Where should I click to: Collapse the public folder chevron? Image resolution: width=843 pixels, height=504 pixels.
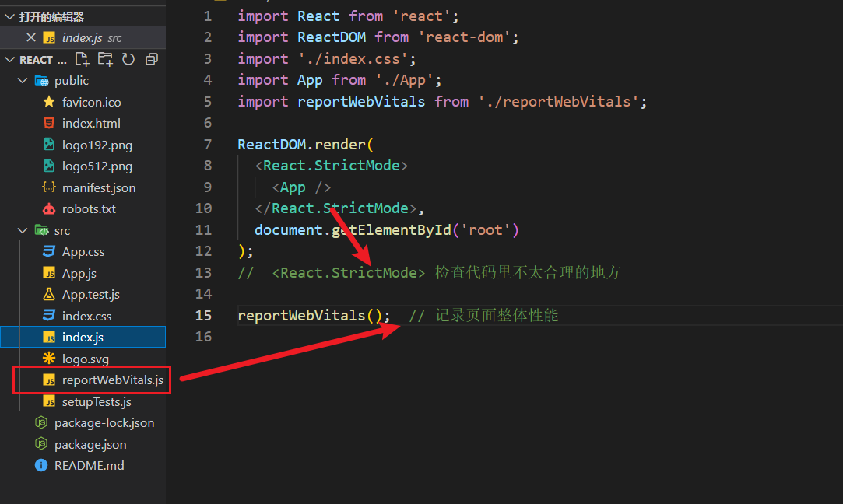coord(23,81)
